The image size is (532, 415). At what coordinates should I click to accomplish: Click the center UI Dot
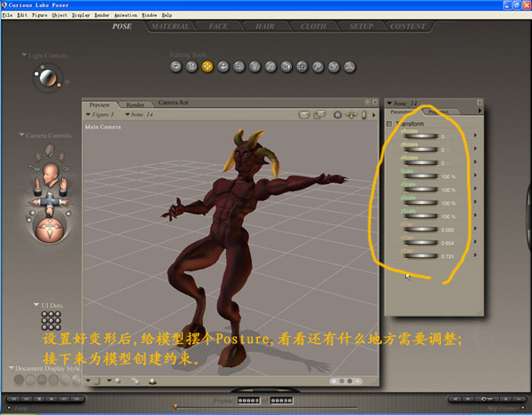[x=51, y=321]
